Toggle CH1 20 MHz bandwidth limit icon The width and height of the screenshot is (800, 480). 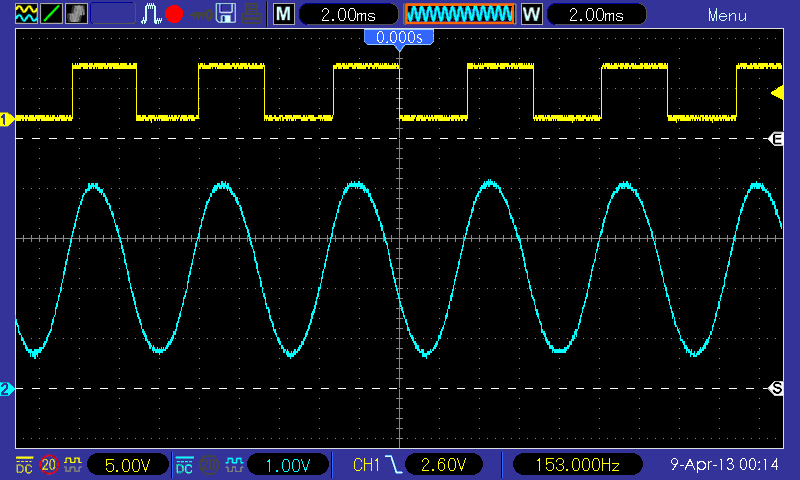tap(48, 465)
